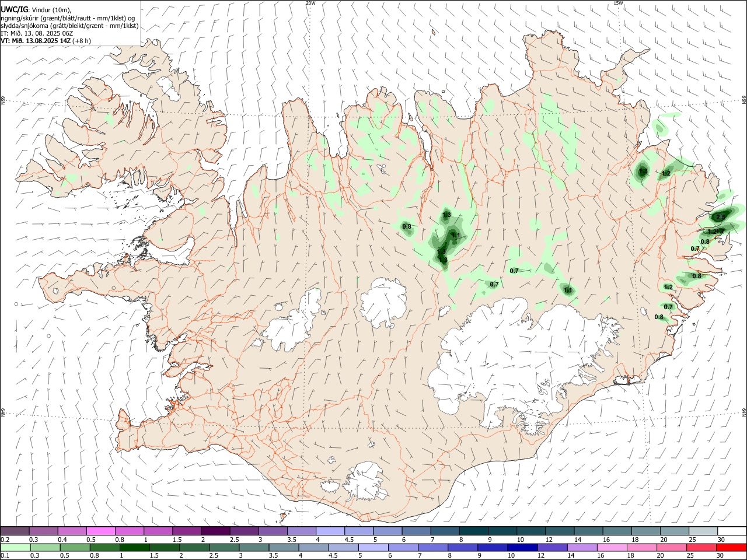Select the lower legend green swatch labeled 0.5
747x560 pixels.
coord(74,547)
